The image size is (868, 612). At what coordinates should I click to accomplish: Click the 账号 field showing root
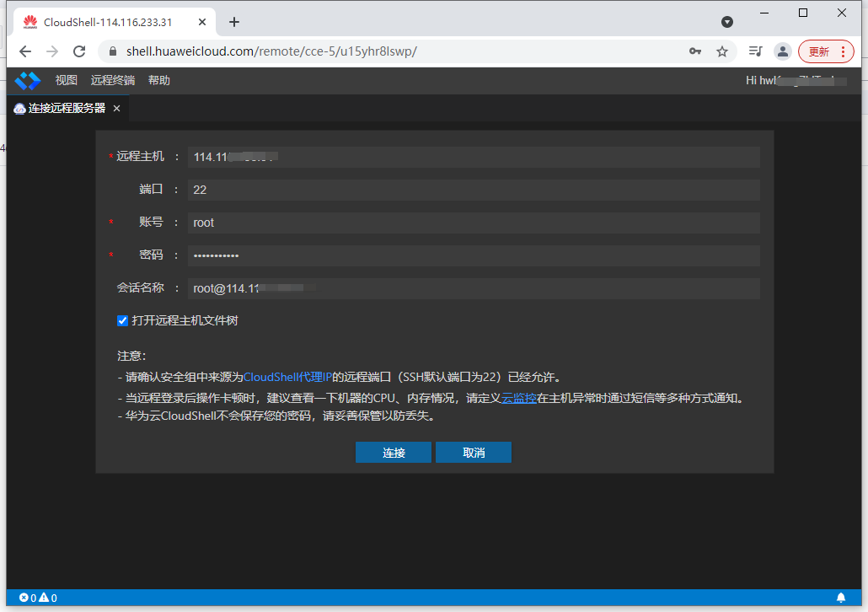[x=474, y=223]
